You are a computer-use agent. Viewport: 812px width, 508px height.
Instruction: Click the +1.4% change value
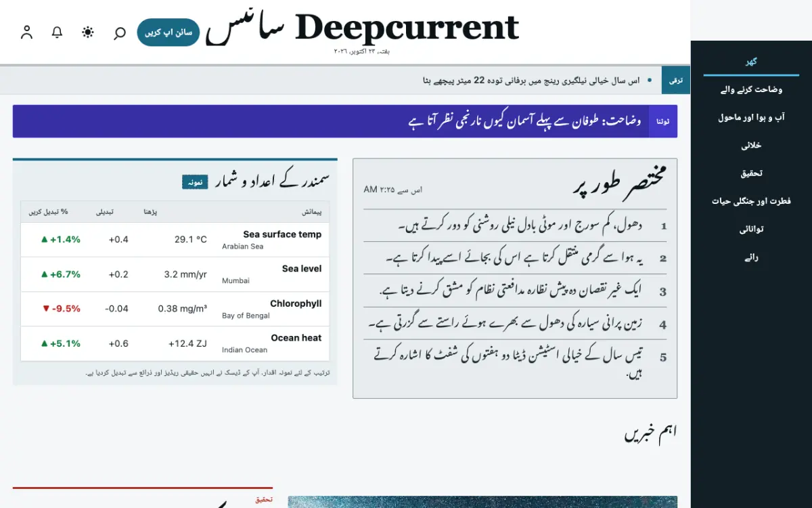[x=61, y=239]
